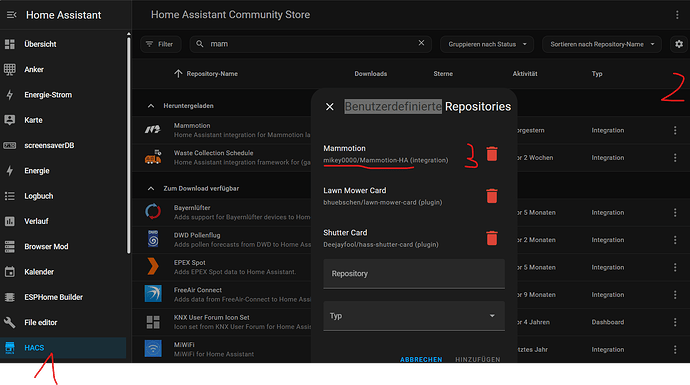Screen dimensions: 690x385
Task: Click the Repository input field
Action: [x=414, y=274]
